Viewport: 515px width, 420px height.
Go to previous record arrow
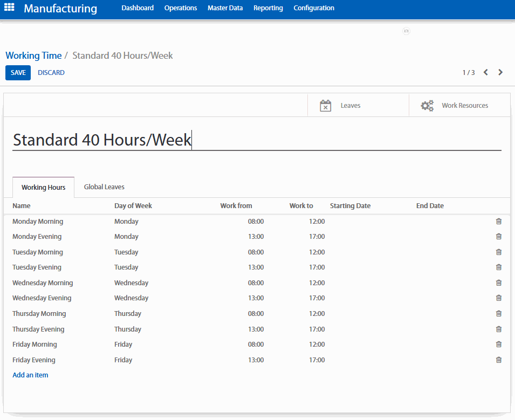485,72
